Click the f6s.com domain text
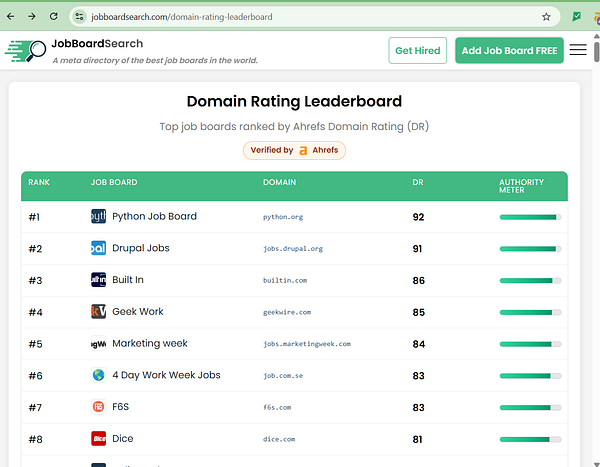Image resolution: width=600 pixels, height=467 pixels. (277, 408)
